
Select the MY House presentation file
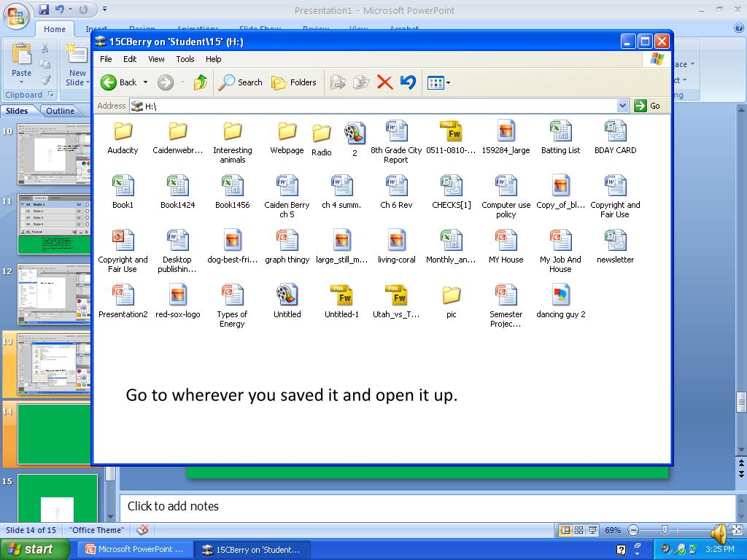pyautogui.click(x=506, y=247)
